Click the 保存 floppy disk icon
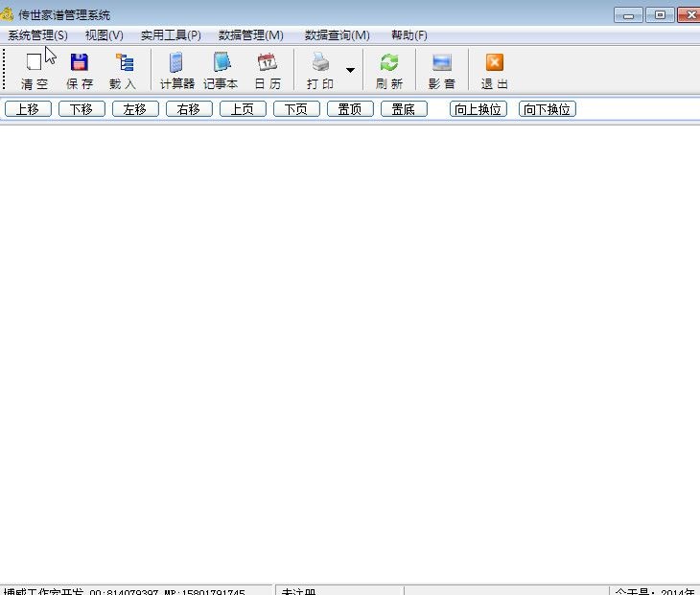The height and width of the screenshot is (595, 700). [80, 71]
